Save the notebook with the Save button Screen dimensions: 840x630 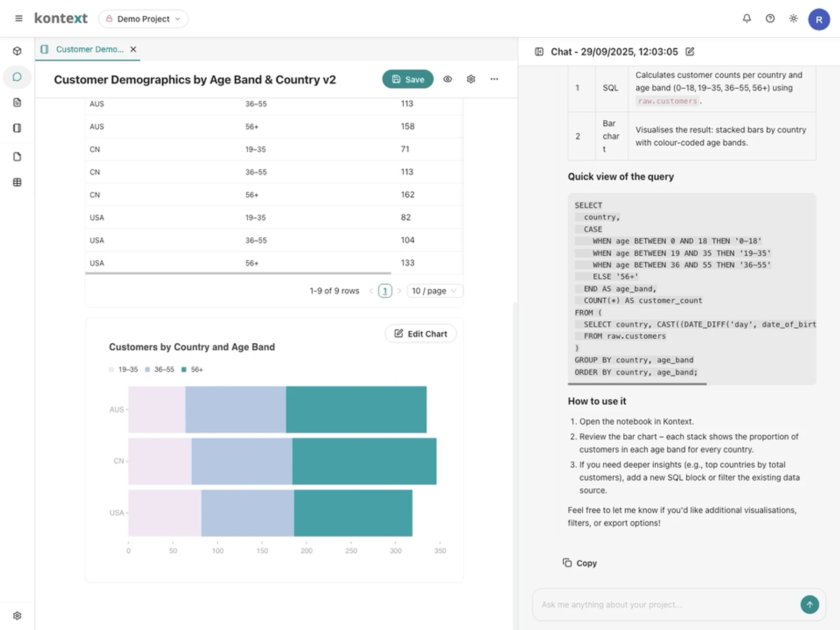(x=407, y=79)
